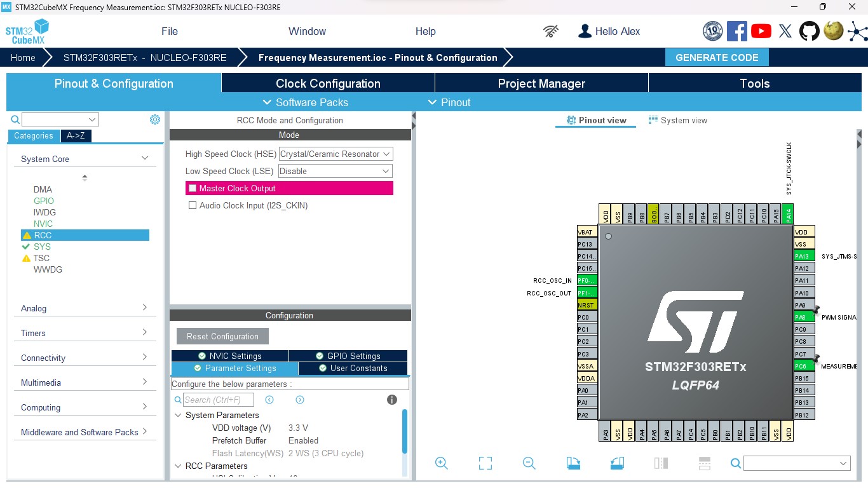Click the pin search magnifier icon
The height and width of the screenshot is (488, 868).
pos(736,463)
